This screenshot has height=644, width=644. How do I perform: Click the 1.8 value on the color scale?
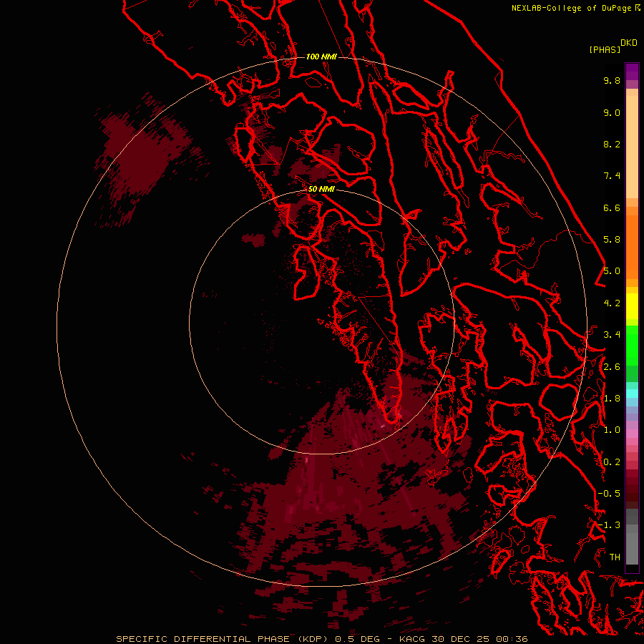(612, 399)
